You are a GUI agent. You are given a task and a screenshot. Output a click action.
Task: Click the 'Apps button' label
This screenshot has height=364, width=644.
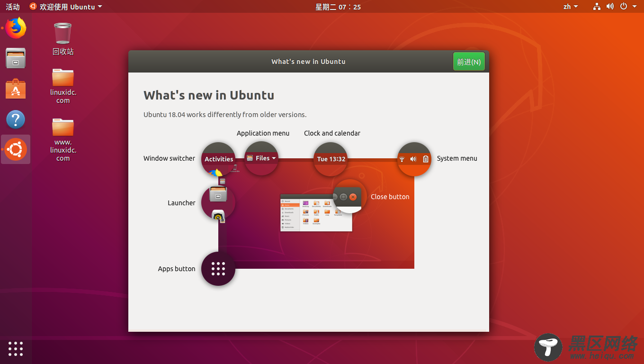(x=177, y=269)
